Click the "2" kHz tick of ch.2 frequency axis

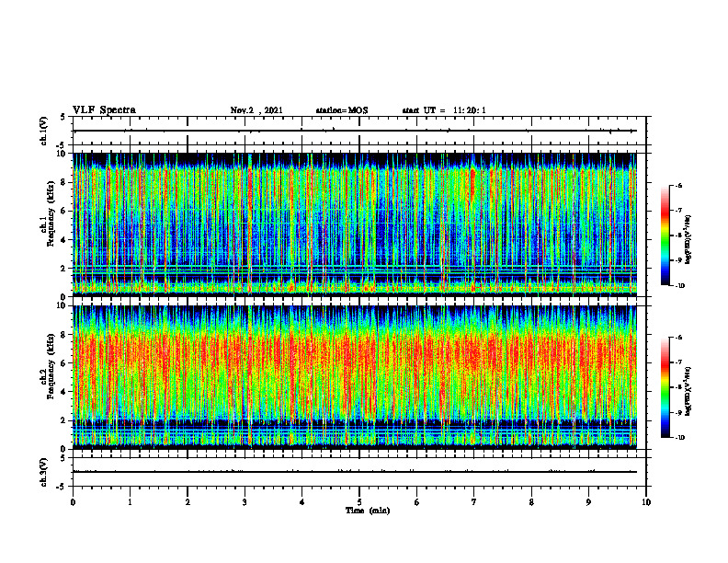pyautogui.click(x=64, y=420)
